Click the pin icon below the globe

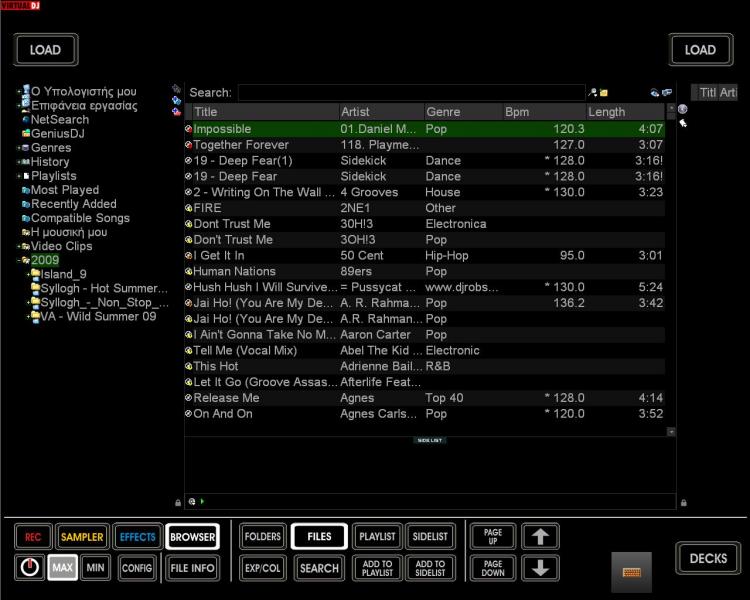(x=683, y=123)
